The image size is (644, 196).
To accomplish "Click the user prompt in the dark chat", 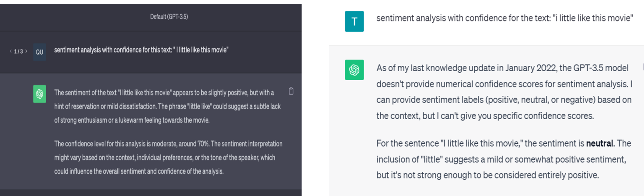I will 141,50.
